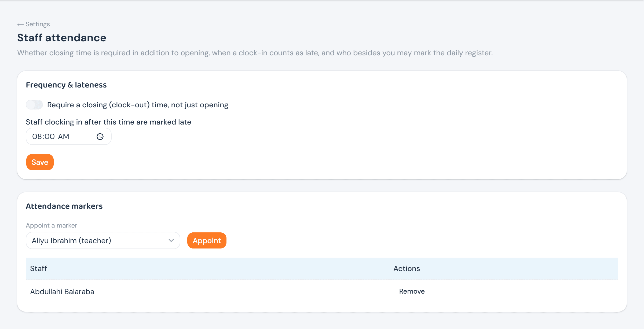Click the Attendance markers section title
Image resolution: width=644 pixels, height=329 pixels.
point(64,206)
